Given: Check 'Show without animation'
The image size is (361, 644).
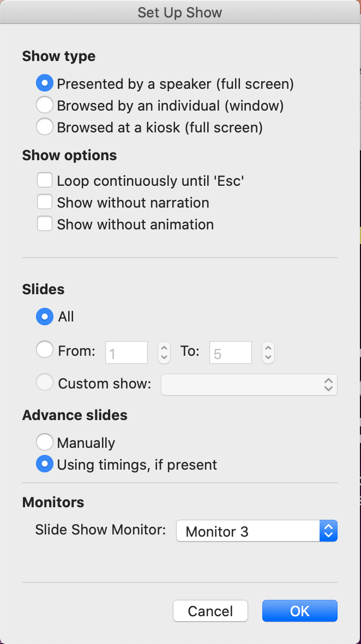Looking at the screenshot, I should pos(45,223).
